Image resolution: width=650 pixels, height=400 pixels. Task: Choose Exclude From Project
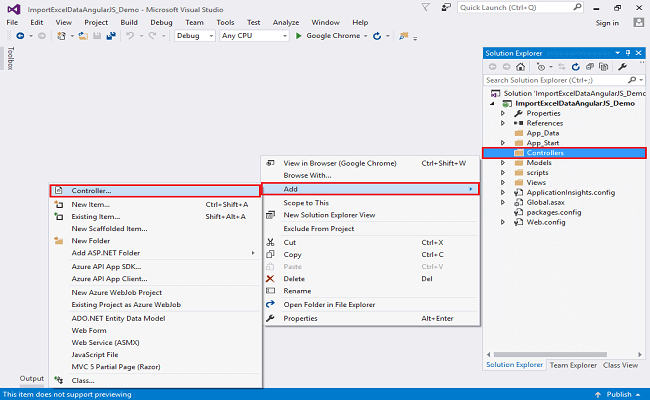[x=371, y=228]
